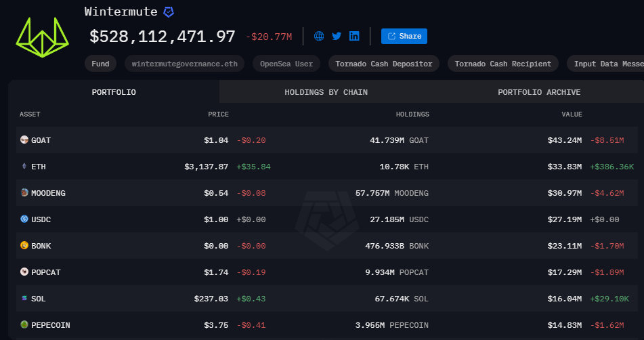Switch to the HOLDINGS BY CHAIN tab

pyautogui.click(x=326, y=92)
